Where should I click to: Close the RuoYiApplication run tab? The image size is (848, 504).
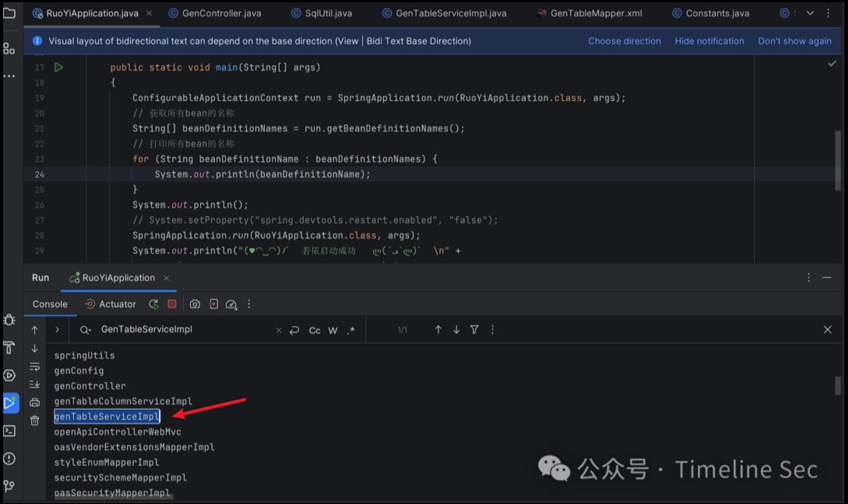tap(166, 278)
